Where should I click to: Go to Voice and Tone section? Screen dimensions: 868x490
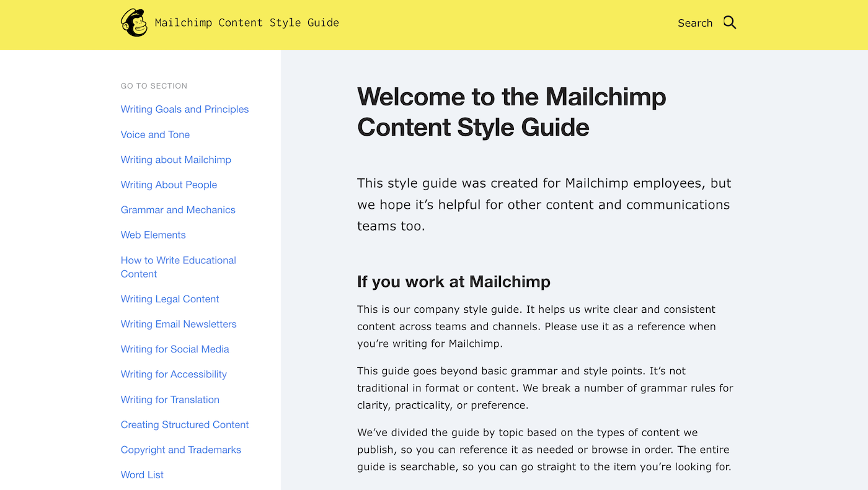pyautogui.click(x=155, y=134)
